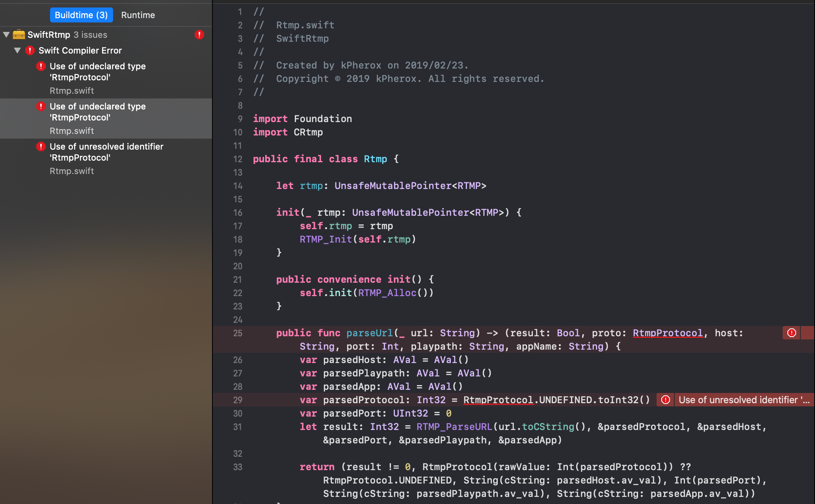Click the error icon of the selected undeclared type issue
The width and height of the screenshot is (815, 504).
point(41,106)
